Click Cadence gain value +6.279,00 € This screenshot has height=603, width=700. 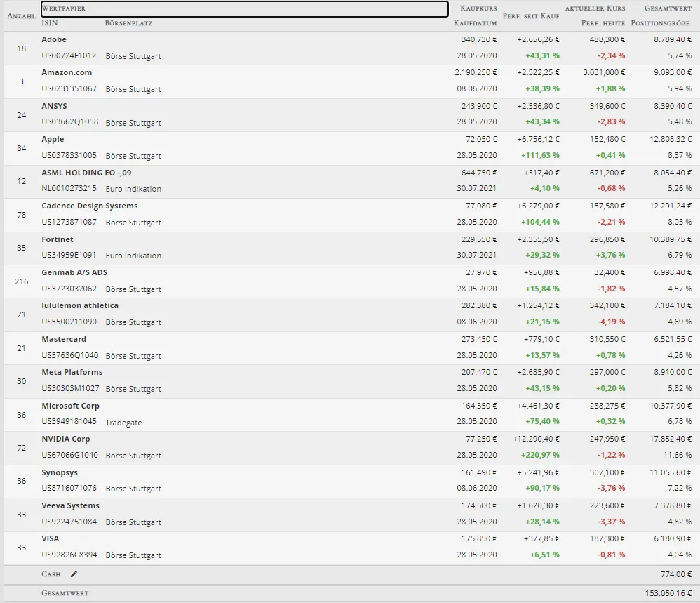538,206
